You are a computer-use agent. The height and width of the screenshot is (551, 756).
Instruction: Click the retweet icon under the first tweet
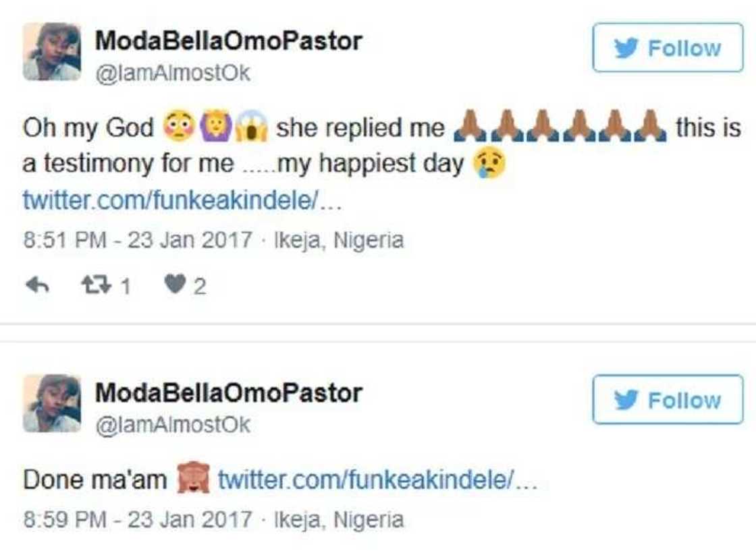point(94,284)
